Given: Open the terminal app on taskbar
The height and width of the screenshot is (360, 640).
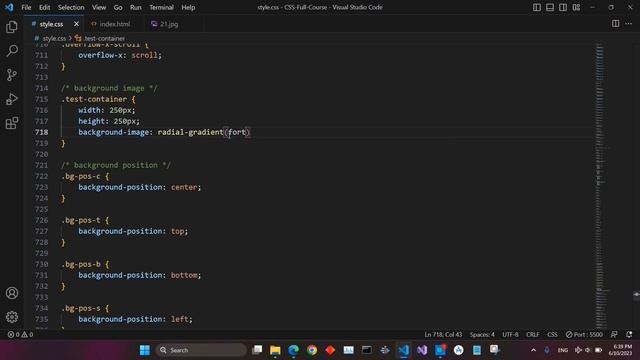Looking at the screenshot, I should 367,350.
